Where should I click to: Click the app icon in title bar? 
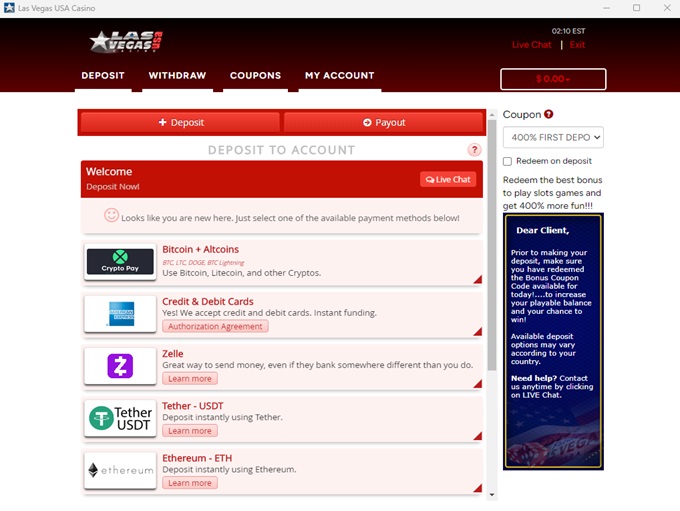pyautogui.click(x=9, y=8)
